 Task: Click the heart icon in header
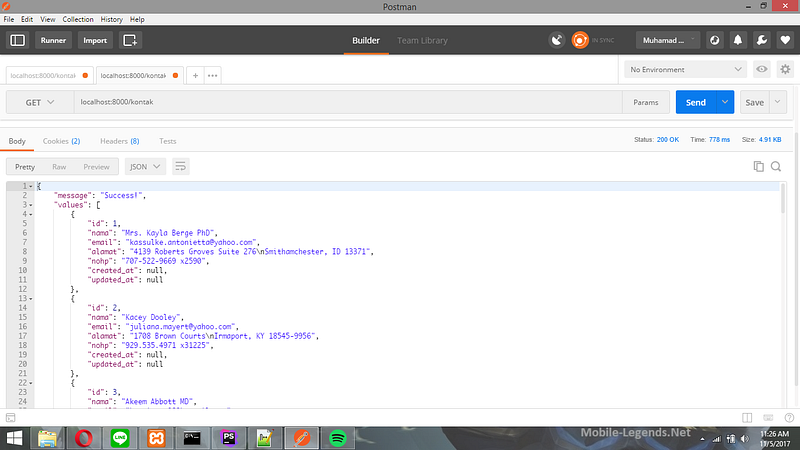[x=785, y=40]
